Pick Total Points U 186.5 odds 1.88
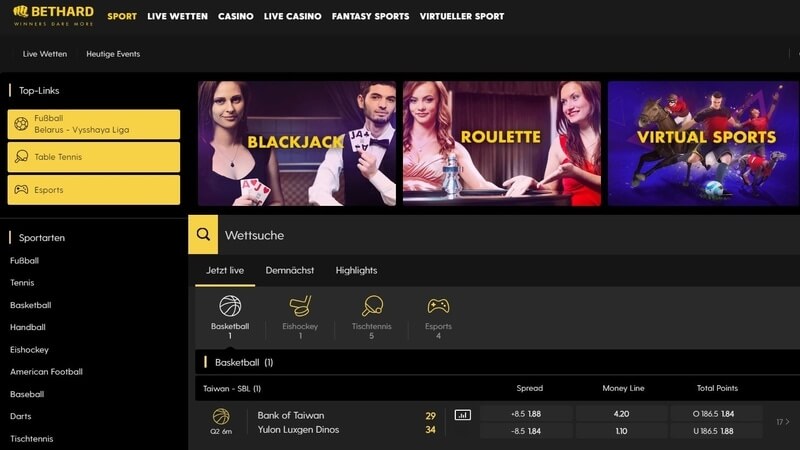This screenshot has height=450, width=800. [716, 431]
